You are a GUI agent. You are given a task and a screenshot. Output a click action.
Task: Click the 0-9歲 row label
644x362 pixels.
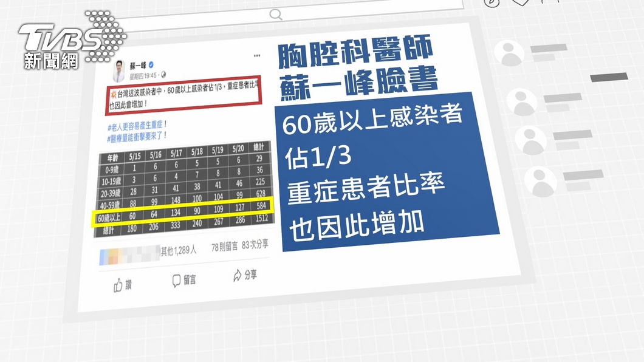tap(112, 169)
